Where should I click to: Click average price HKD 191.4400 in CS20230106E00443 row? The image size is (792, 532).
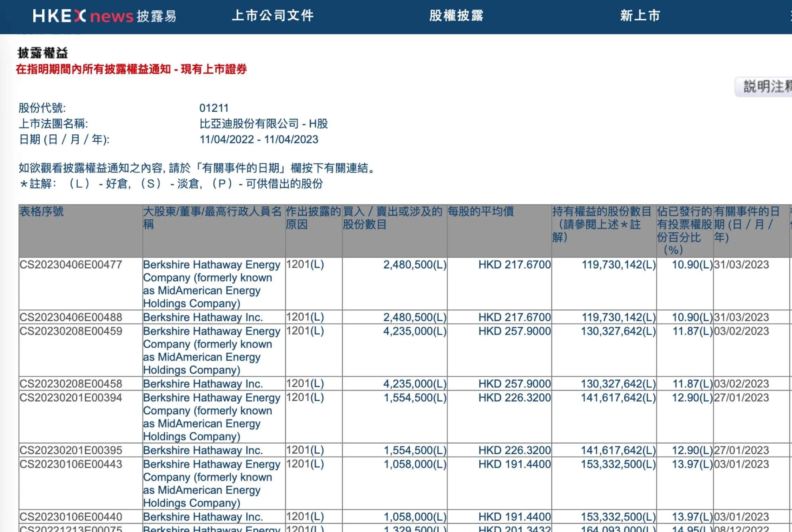tap(515, 464)
